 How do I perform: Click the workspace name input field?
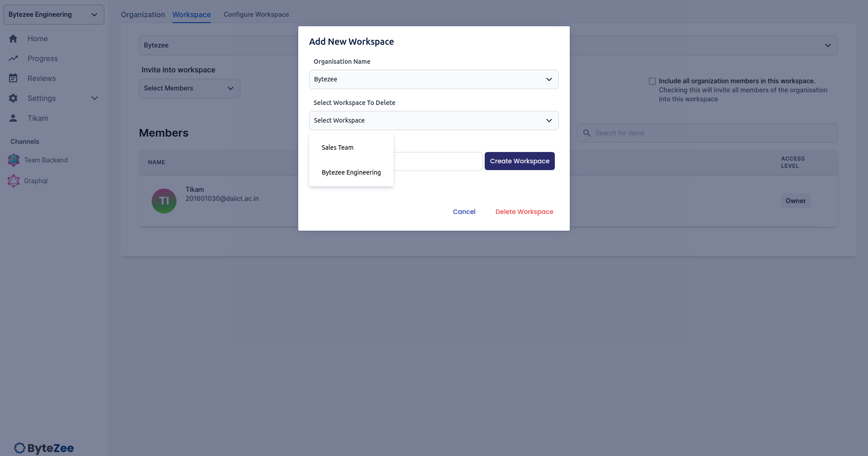pos(438,161)
